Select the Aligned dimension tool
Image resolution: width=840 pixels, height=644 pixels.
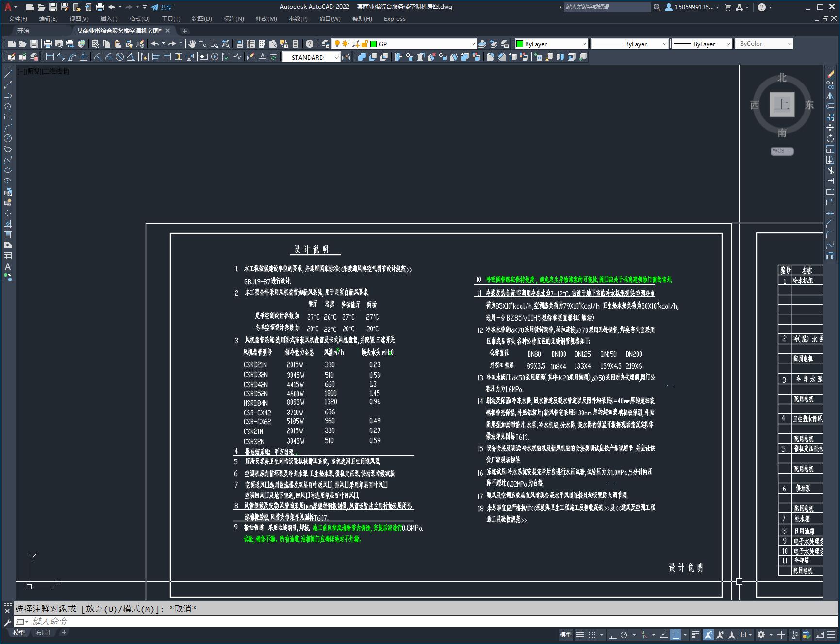(61, 57)
